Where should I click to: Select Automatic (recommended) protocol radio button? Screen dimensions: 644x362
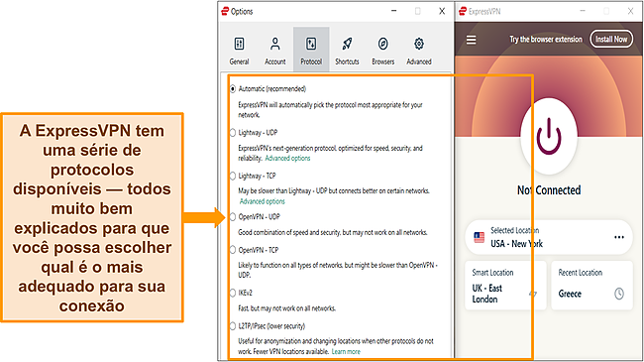coord(233,89)
